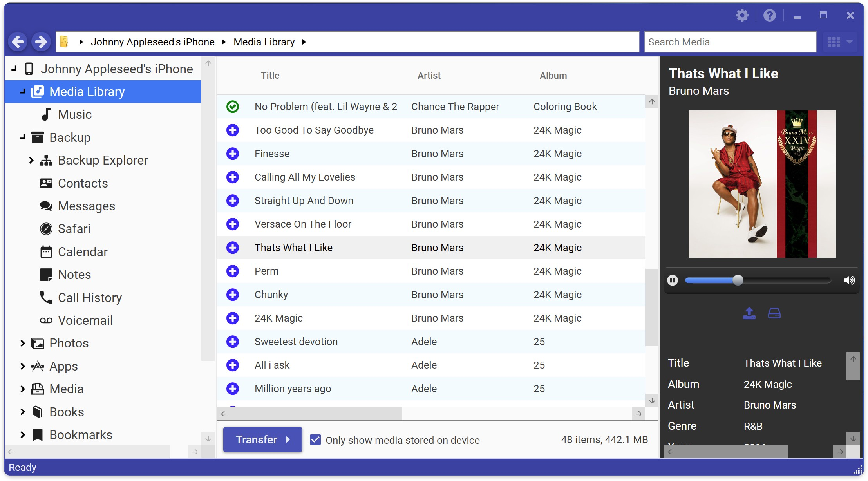Uncheck 'Only show media stored on device'
The height and width of the screenshot is (481, 868).
(315, 440)
